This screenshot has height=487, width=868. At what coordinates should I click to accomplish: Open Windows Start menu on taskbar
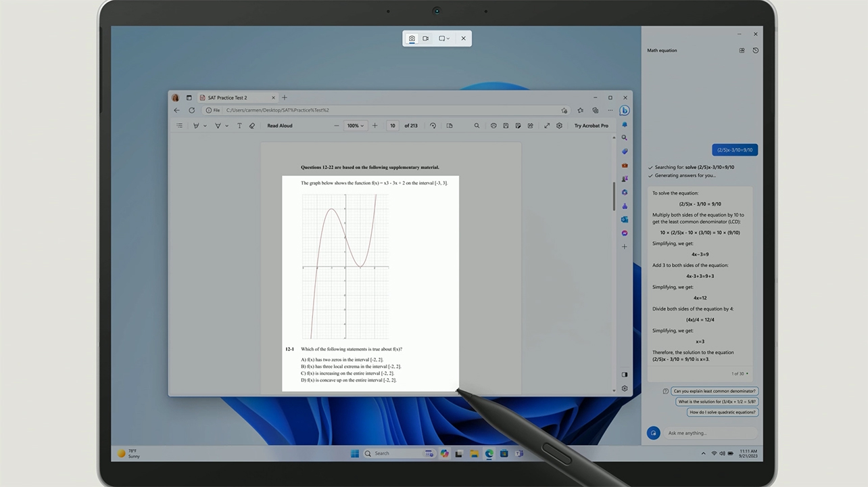[x=355, y=453]
